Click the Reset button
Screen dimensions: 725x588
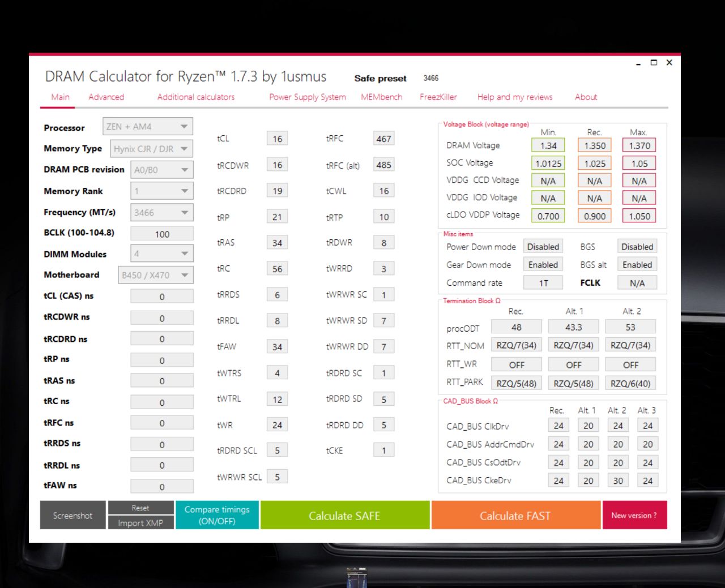140,508
